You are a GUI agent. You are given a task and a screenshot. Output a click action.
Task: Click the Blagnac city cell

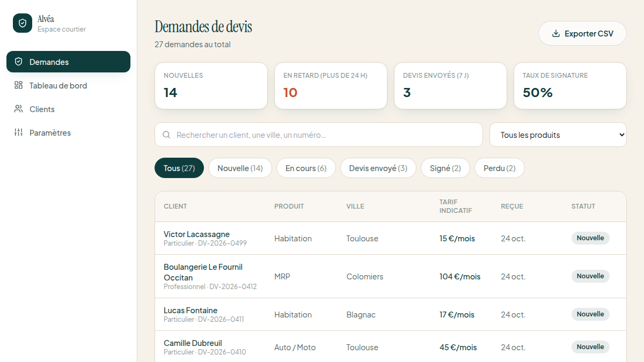tap(361, 315)
